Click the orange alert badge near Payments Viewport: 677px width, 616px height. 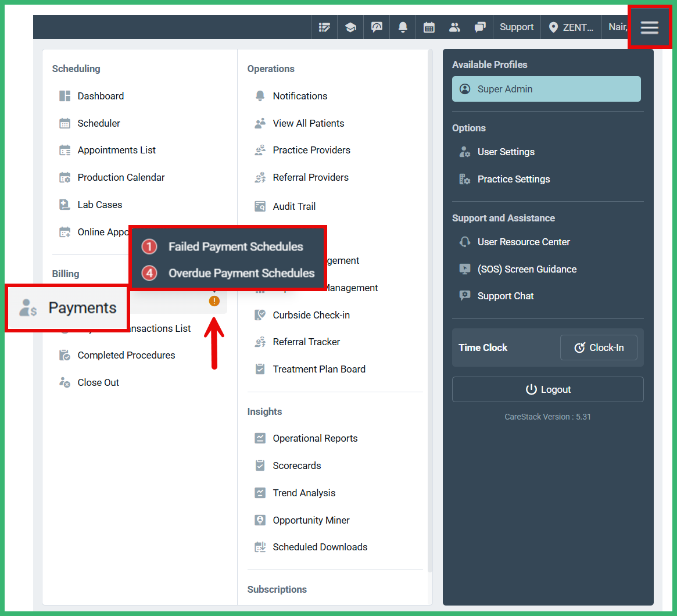coord(214,301)
